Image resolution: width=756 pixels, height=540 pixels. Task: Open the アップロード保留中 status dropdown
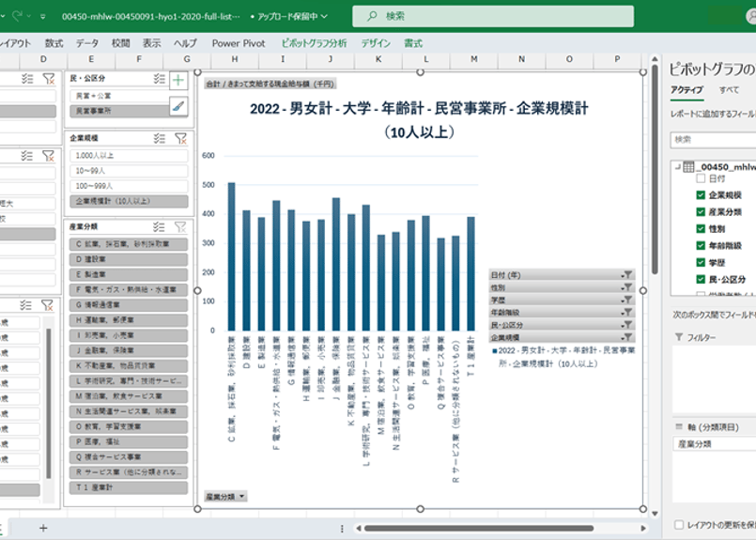click(325, 16)
